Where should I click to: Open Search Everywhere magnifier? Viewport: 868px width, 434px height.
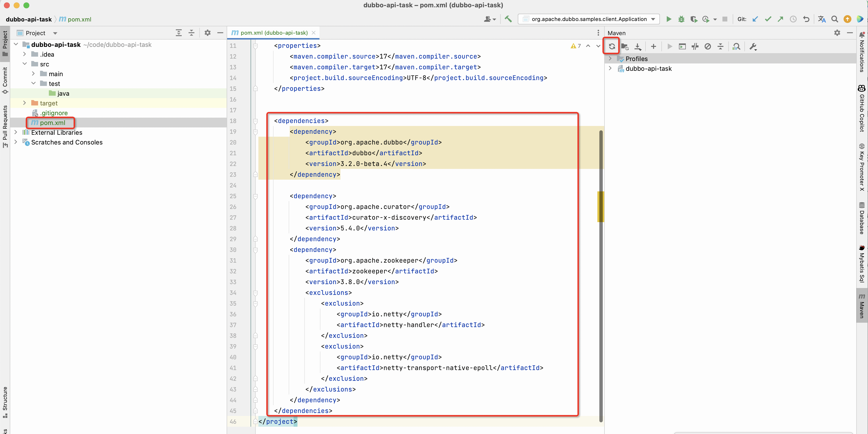tap(834, 19)
